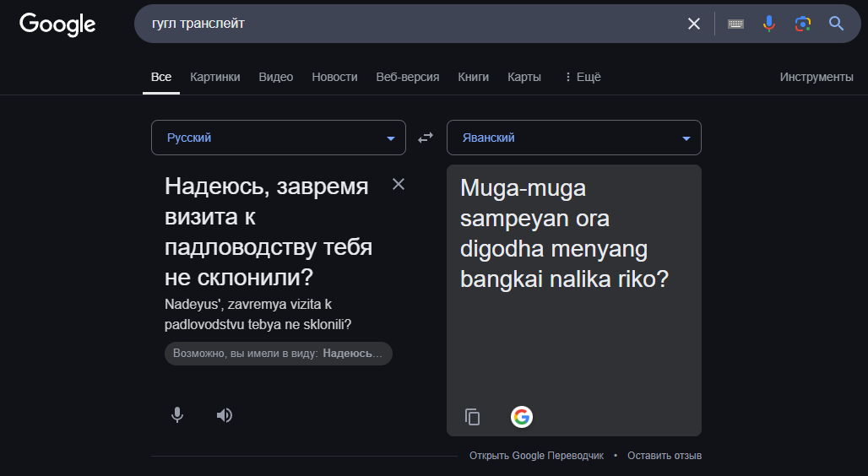The height and width of the screenshot is (476, 868).
Task: Clear the Russian source text
Action: click(x=398, y=184)
